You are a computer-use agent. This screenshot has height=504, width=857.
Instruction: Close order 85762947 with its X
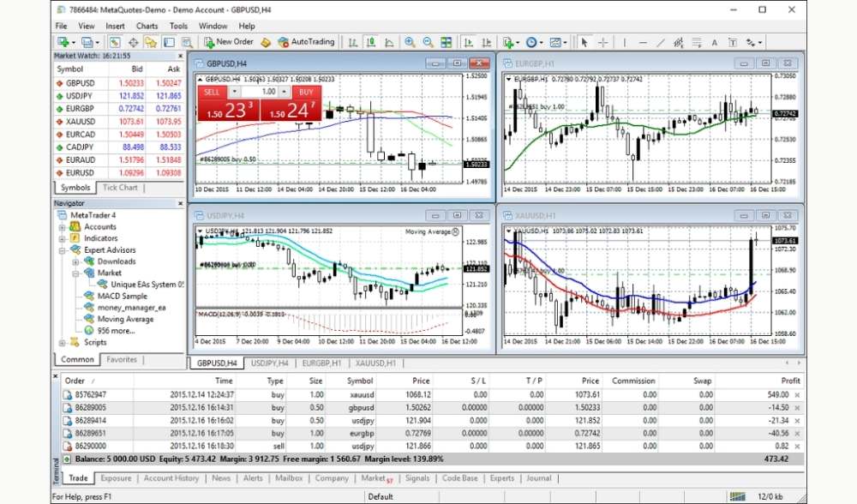(797, 394)
